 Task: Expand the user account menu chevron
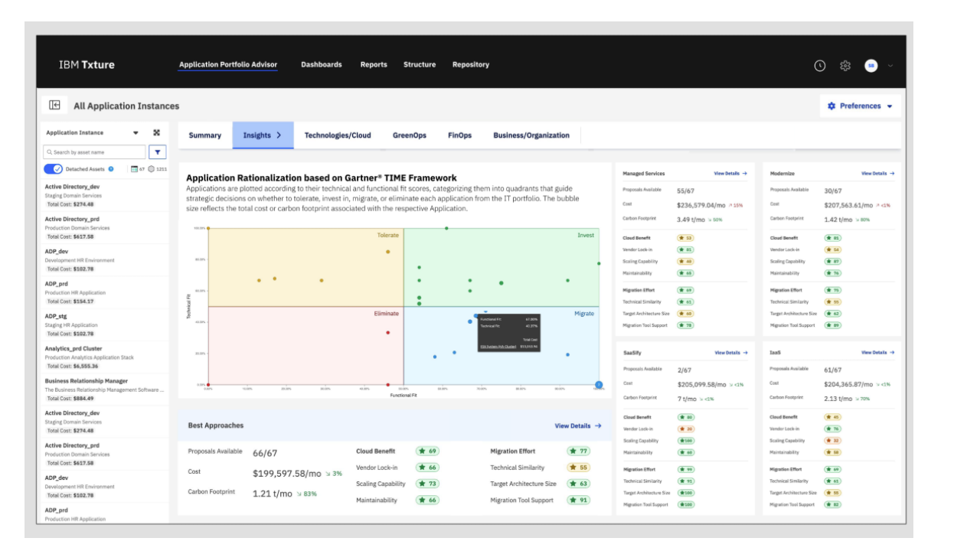point(890,66)
